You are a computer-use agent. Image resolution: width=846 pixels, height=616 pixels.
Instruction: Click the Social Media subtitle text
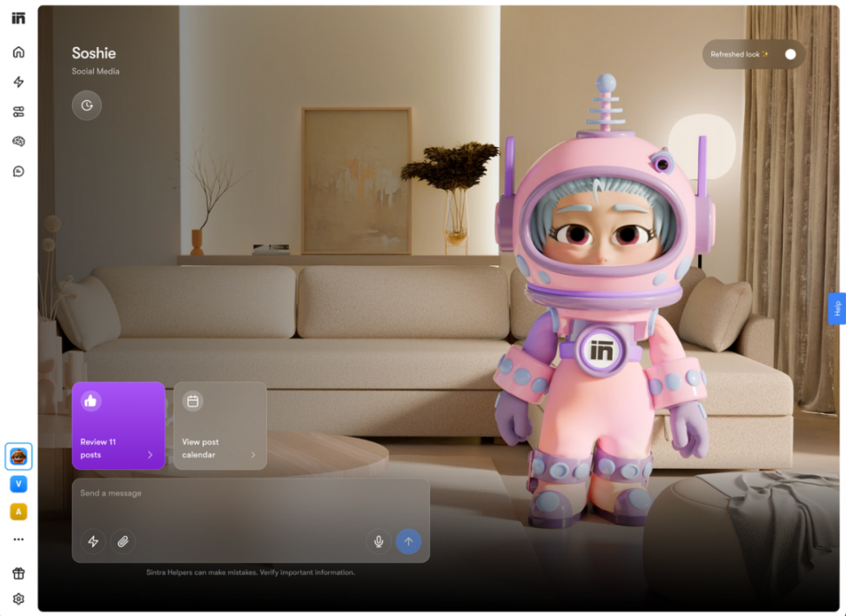coord(96,71)
